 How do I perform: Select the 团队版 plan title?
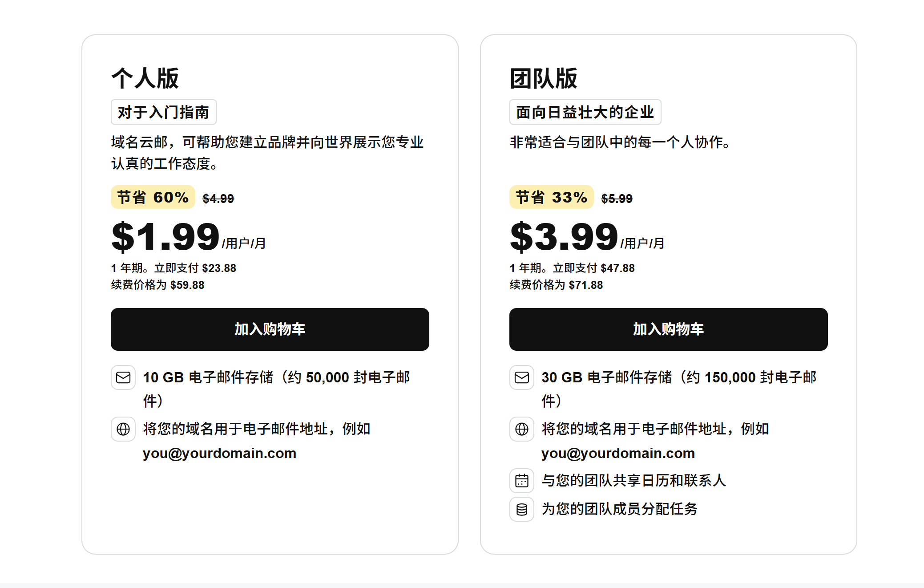click(x=544, y=78)
